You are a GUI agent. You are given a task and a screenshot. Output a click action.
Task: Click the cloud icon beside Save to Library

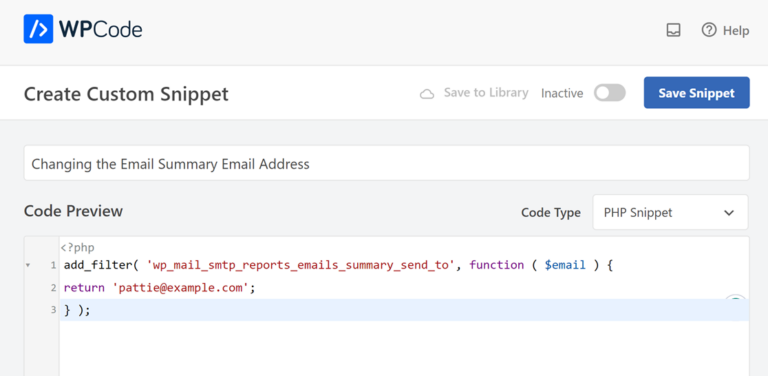pos(427,94)
